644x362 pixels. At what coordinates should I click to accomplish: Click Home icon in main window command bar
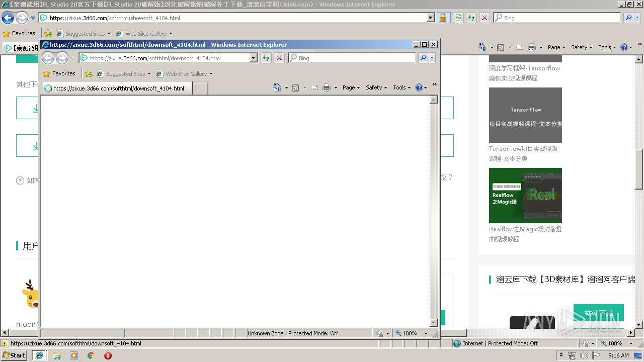tap(482, 47)
